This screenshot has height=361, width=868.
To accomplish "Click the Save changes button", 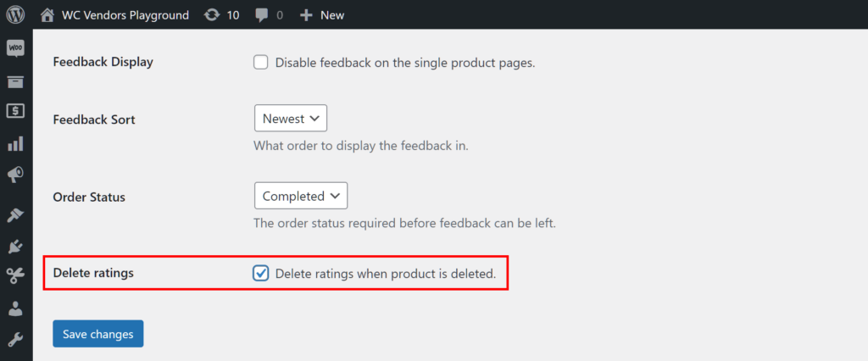I will coord(98,334).
